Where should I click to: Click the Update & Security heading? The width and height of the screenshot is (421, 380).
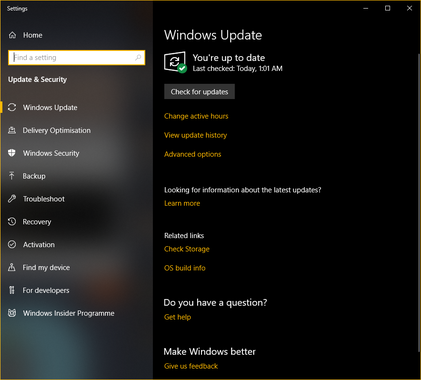(x=37, y=79)
